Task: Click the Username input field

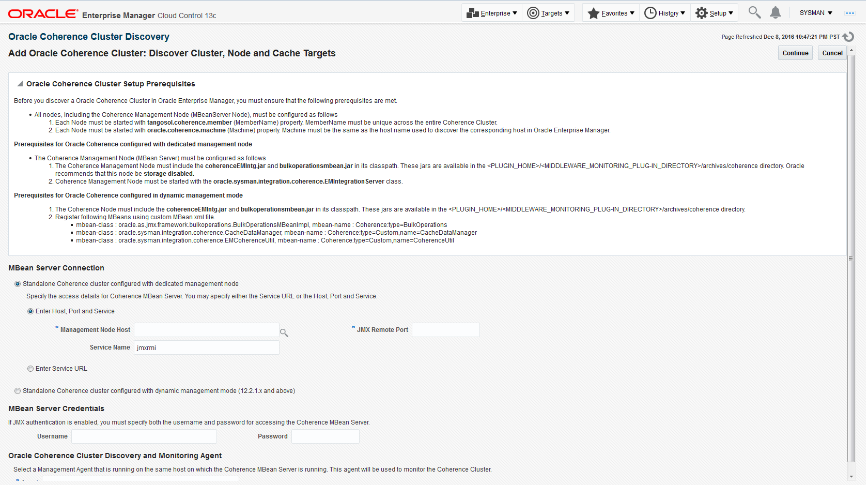Action: point(144,436)
